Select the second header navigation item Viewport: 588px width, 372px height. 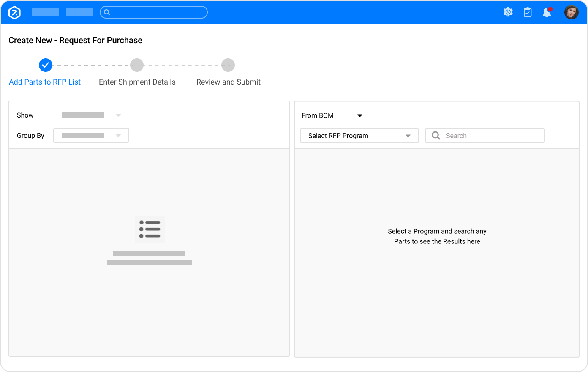[x=79, y=12]
